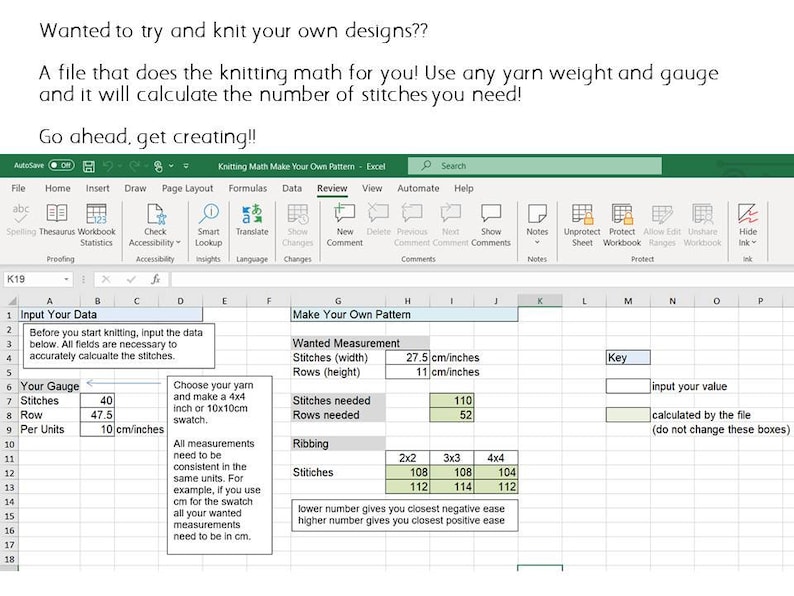794x596 pixels.
Task: Select row 12 header
Action: click(9, 473)
